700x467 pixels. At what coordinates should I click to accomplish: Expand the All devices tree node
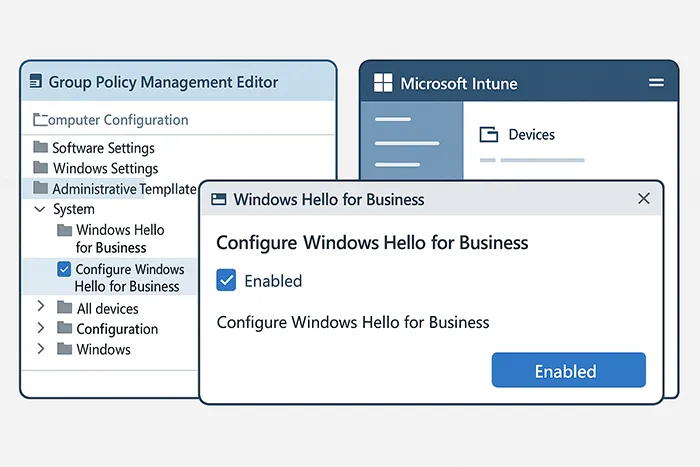(40, 308)
